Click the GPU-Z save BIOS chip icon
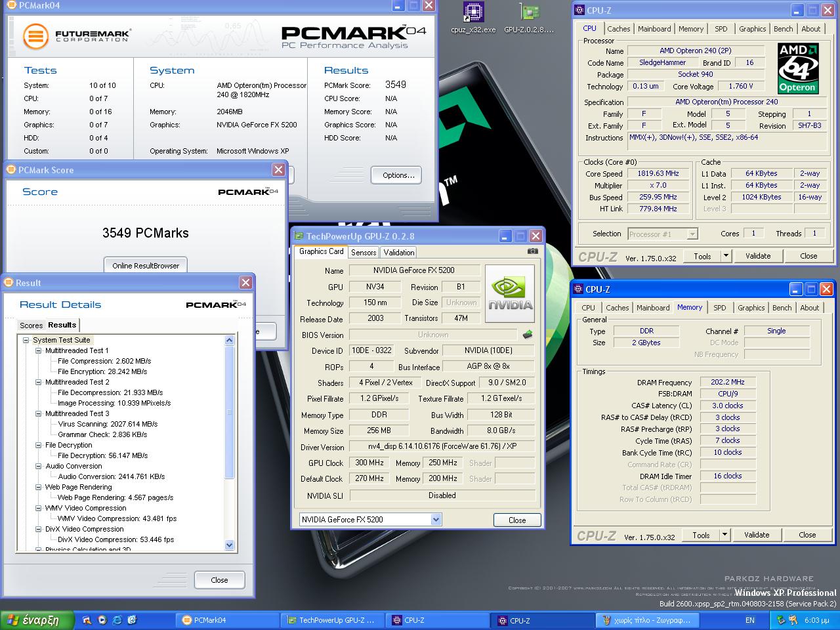This screenshot has height=630, width=840. coord(527,335)
